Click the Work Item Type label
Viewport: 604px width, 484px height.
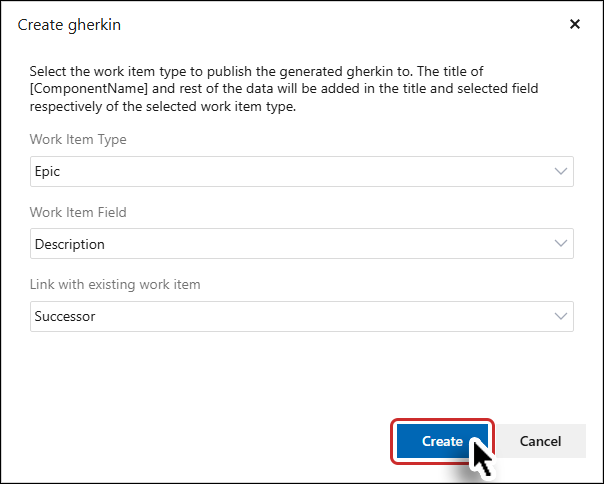click(x=78, y=139)
